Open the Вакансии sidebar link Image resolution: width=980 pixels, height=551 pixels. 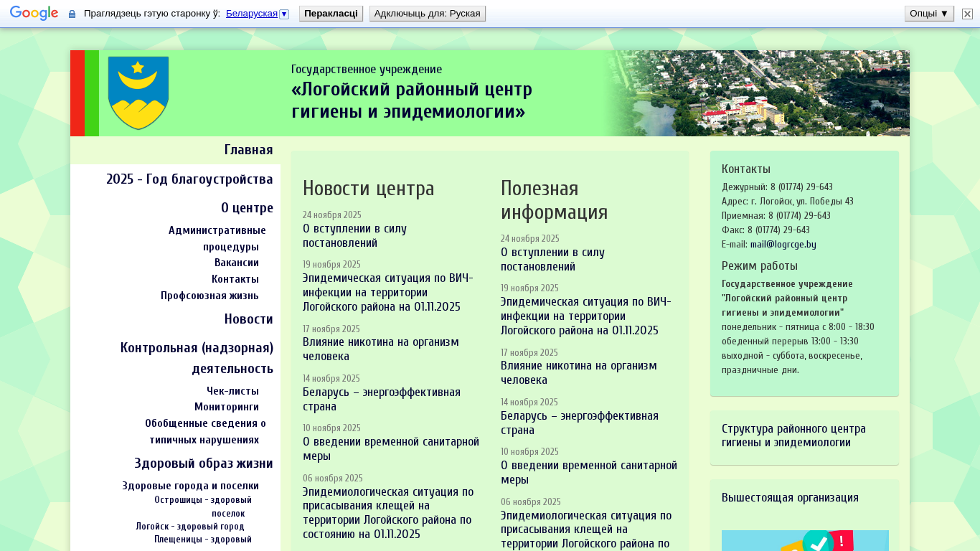coord(237,263)
